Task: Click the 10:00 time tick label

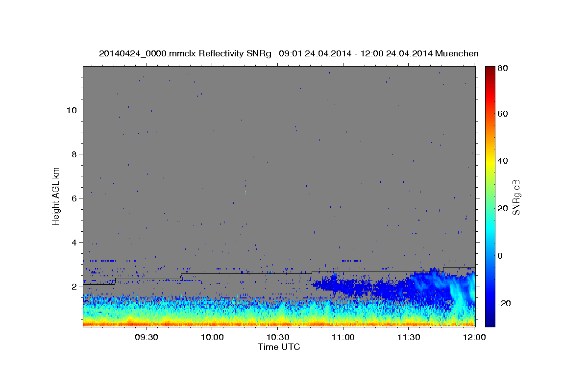Action: tap(212, 338)
